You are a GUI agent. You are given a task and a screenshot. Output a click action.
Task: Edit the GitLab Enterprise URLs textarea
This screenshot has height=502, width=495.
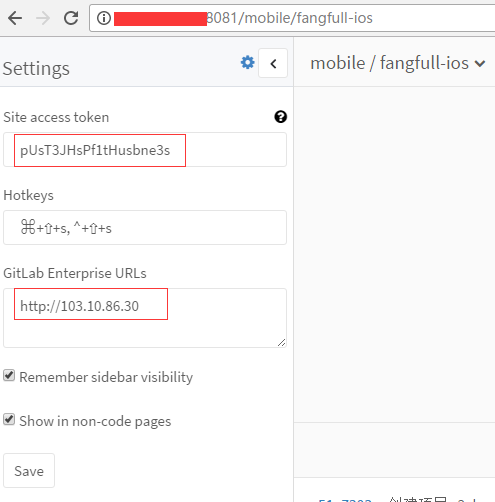pos(145,318)
